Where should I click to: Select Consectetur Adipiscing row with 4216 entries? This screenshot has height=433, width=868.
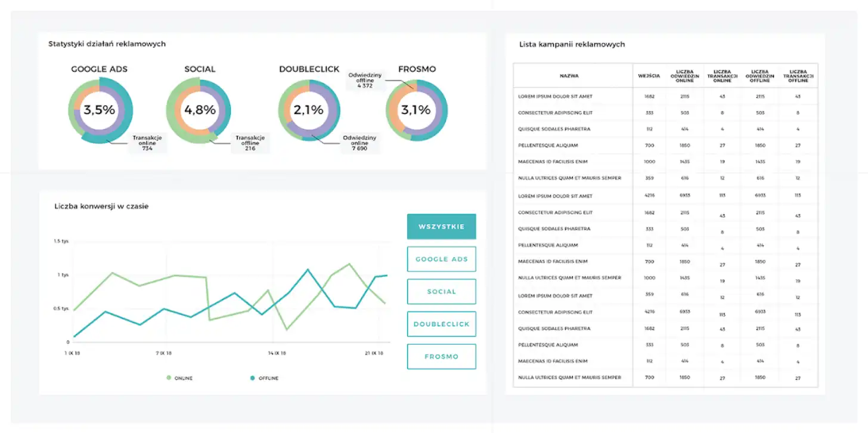[x=666, y=313]
